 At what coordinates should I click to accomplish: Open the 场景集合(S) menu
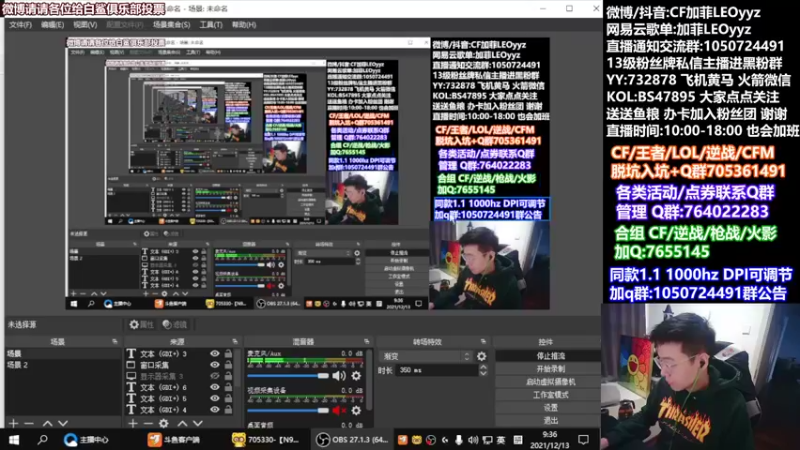171,24
